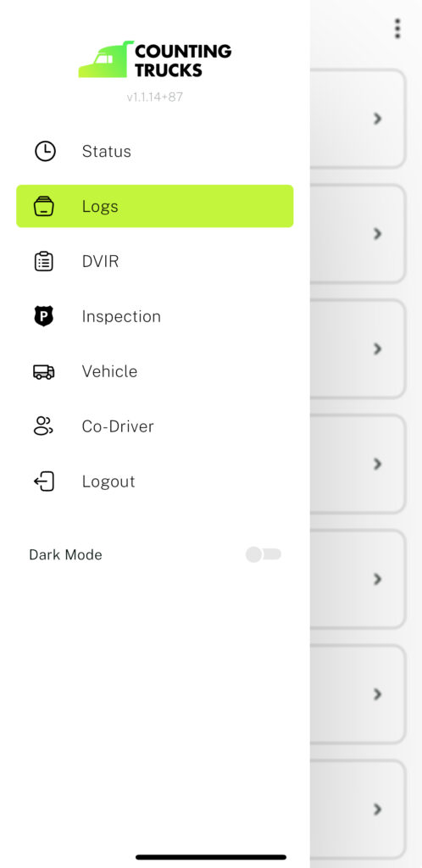Viewport: 422px width, 868px height.
Task: Expand the first log card chevron
Action: (x=378, y=119)
